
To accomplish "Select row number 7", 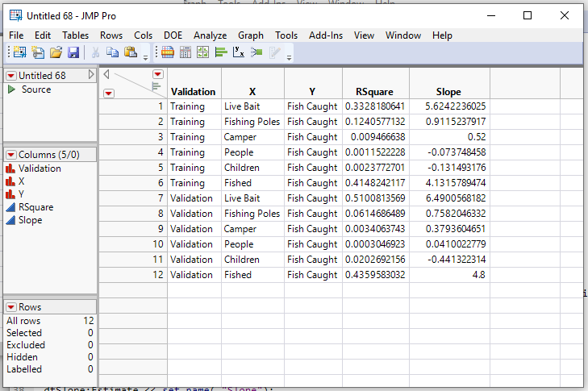I will (x=134, y=198).
